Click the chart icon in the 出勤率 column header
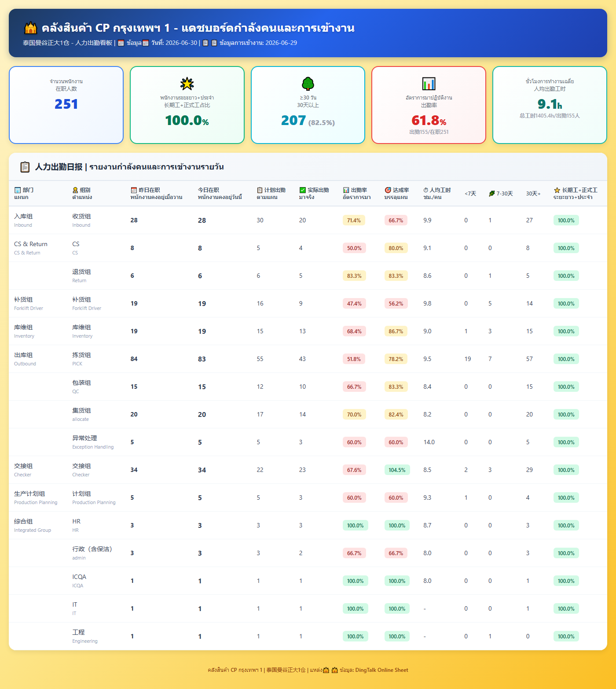616x689 pixels. click(x=346, y=190)
